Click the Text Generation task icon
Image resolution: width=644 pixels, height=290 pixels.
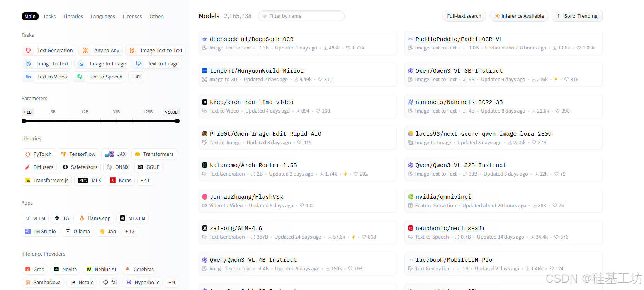click(x=28, y=50)
